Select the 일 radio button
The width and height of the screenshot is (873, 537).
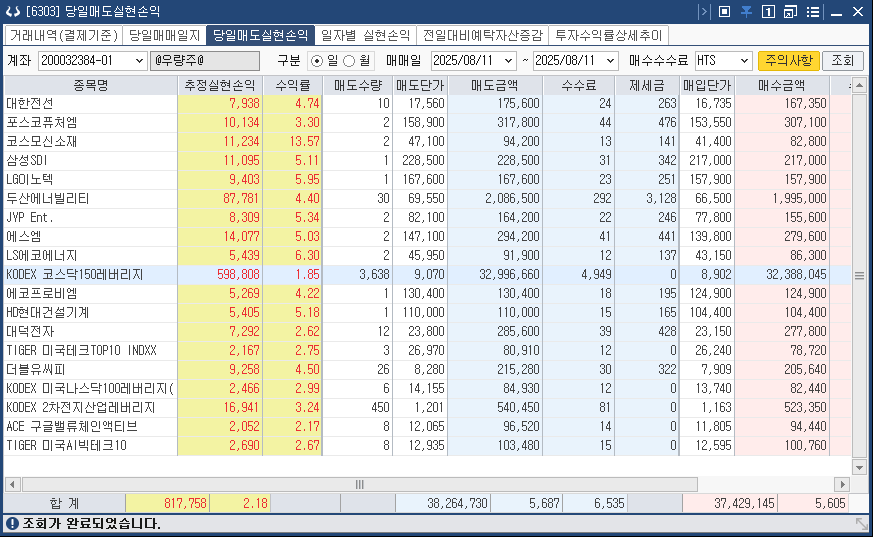click(317, 61)
